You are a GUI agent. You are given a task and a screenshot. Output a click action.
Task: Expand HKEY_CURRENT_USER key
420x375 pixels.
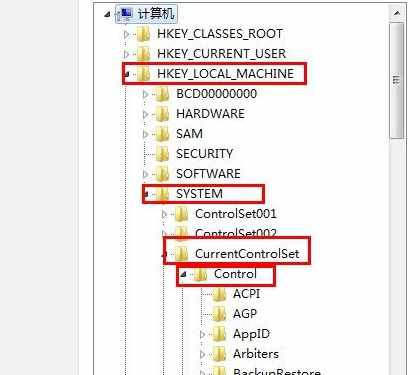point(126,54)
